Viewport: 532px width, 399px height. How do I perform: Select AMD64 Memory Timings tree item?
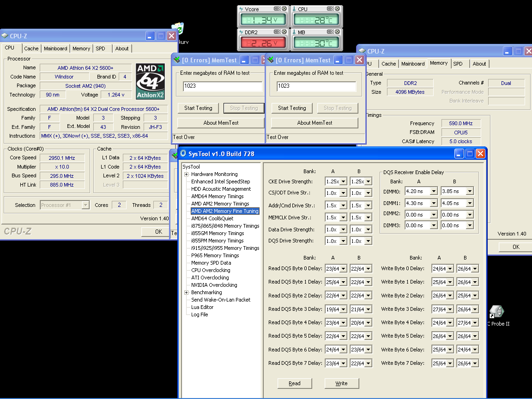(218, 196)
